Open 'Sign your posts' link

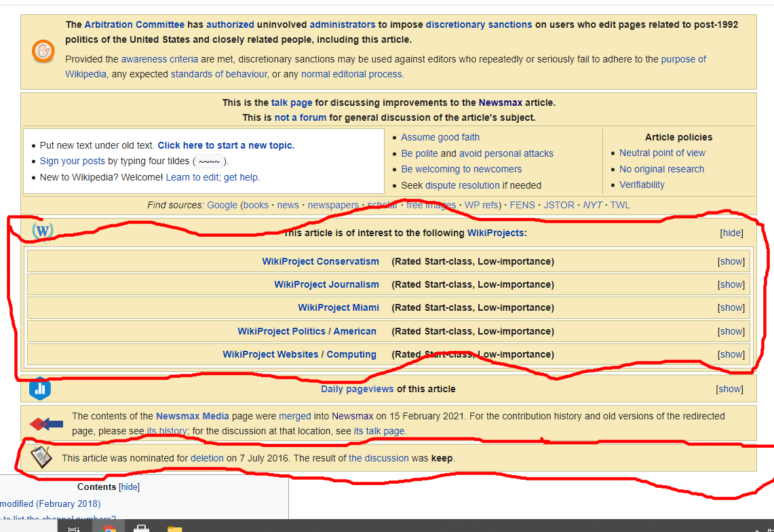[x=72, y=161]
